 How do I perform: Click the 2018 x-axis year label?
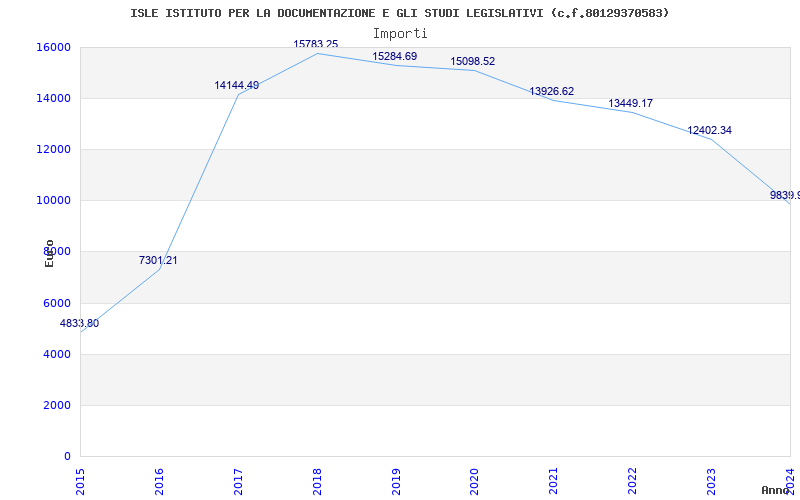coord(317,481)
